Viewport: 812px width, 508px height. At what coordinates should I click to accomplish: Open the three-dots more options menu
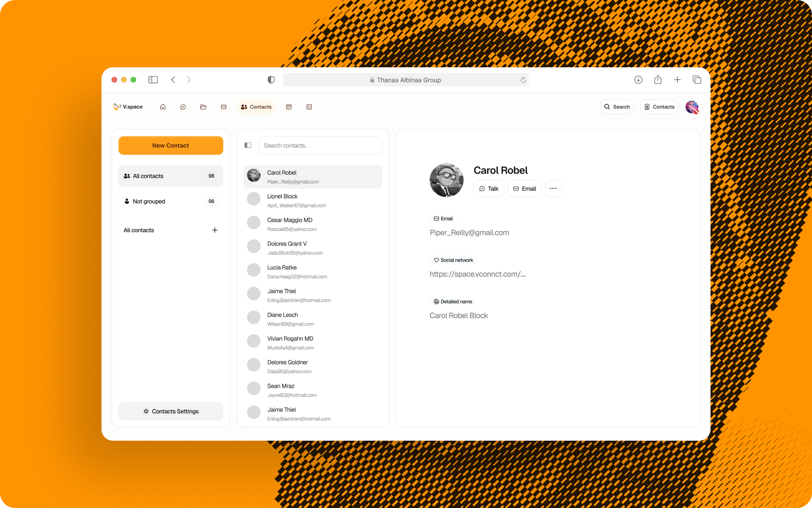pos(553,188)
